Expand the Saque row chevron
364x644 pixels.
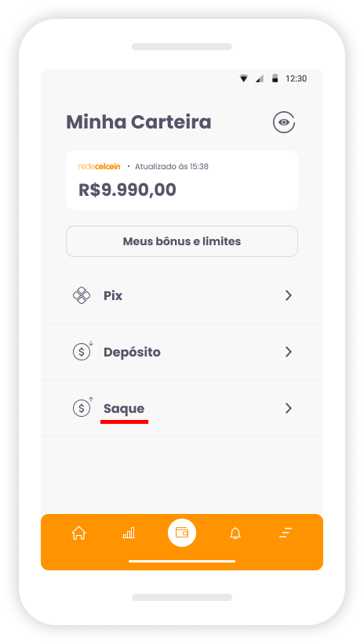pos(289,408)
